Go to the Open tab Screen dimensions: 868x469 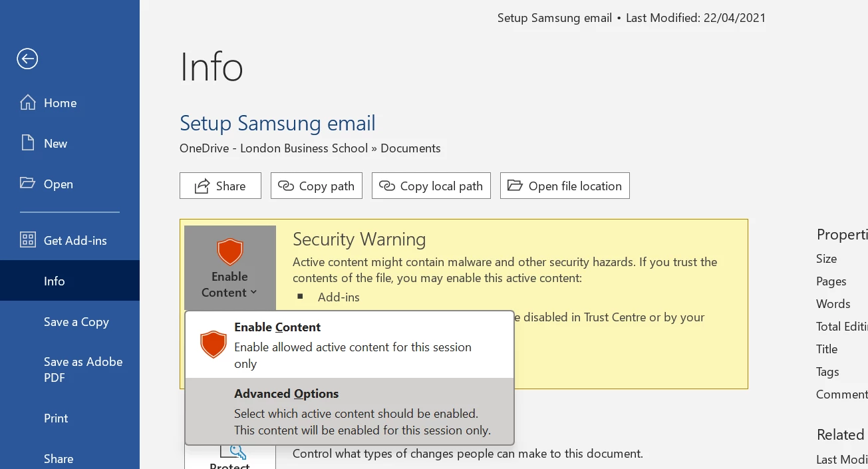[70, 184]
